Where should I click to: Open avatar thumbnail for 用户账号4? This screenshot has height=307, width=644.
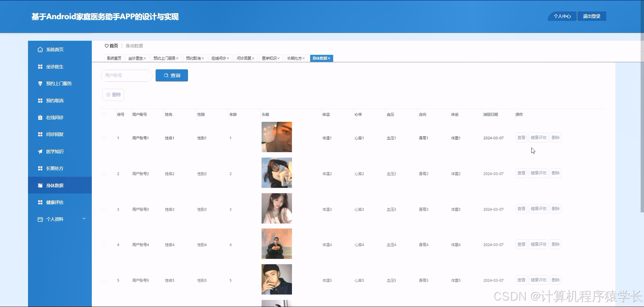(x=277, y=244)
